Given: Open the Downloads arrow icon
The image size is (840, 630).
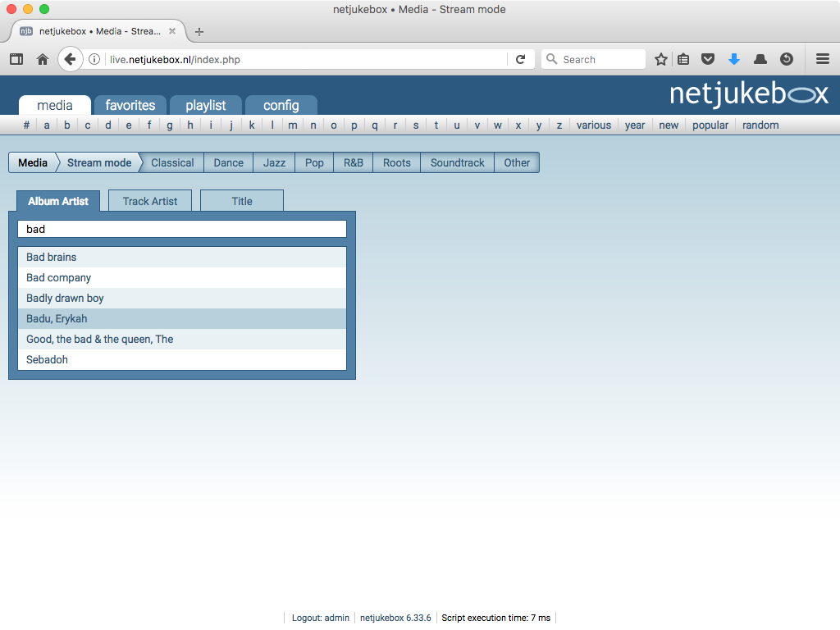Looking at the screenshot, I should (x=733, y=59).
